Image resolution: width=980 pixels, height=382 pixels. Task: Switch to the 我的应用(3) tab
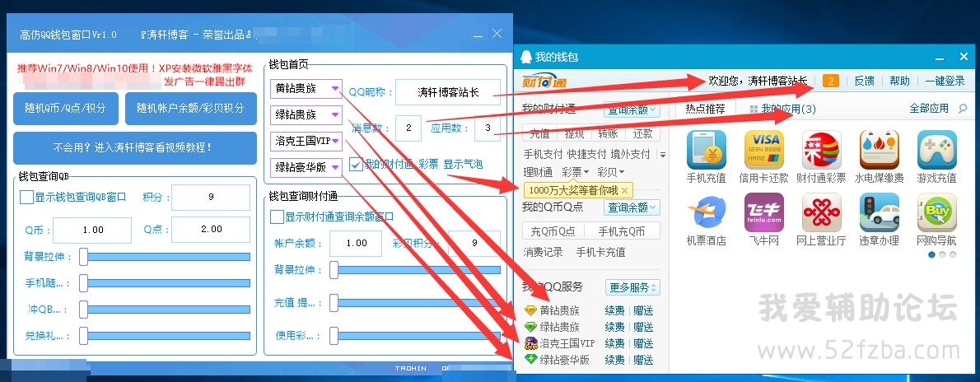[x=783, y=109]
